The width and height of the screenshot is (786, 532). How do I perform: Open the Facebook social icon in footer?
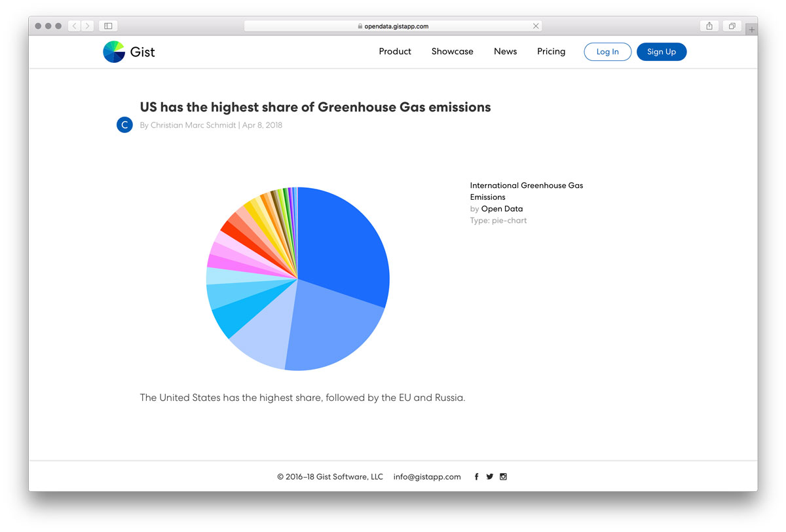[x=476, y=477]
